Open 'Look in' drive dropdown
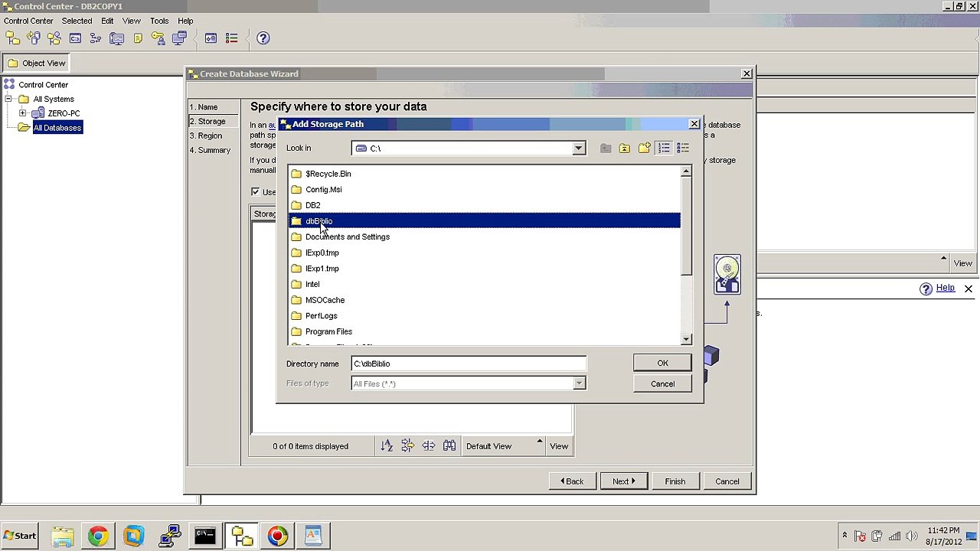 click(x=579, y=148)
